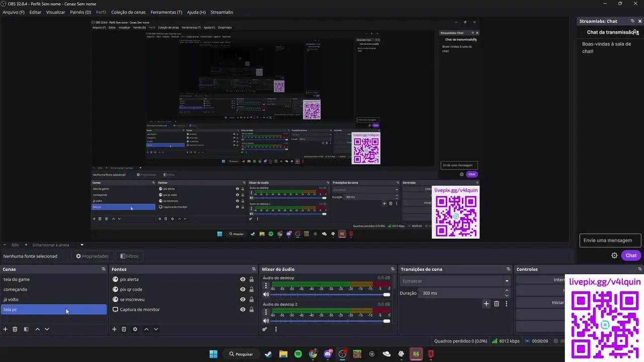
Task: Zoom in the preview with plus icon
Action: [26, 245]
